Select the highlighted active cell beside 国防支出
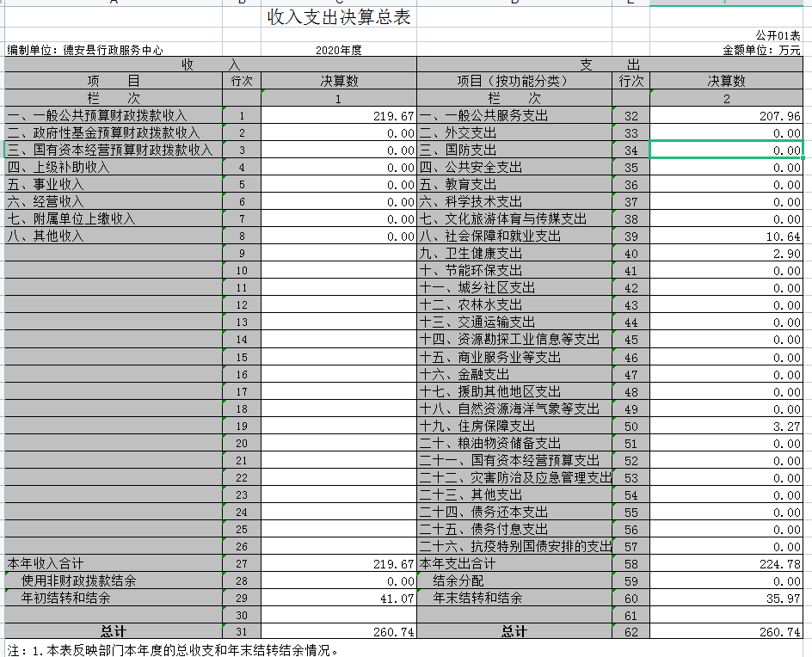The height and width of the screenshot is (657, 812). 726,150
